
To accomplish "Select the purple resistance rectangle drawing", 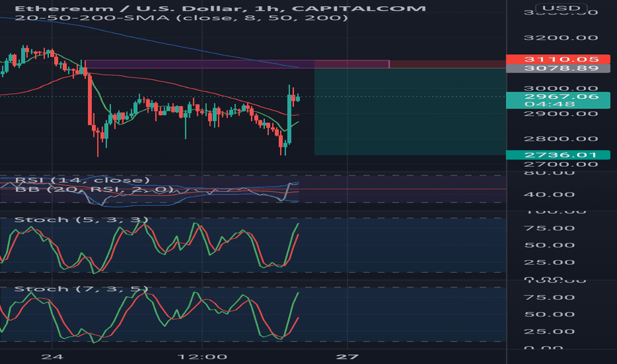I will (237, 64).
